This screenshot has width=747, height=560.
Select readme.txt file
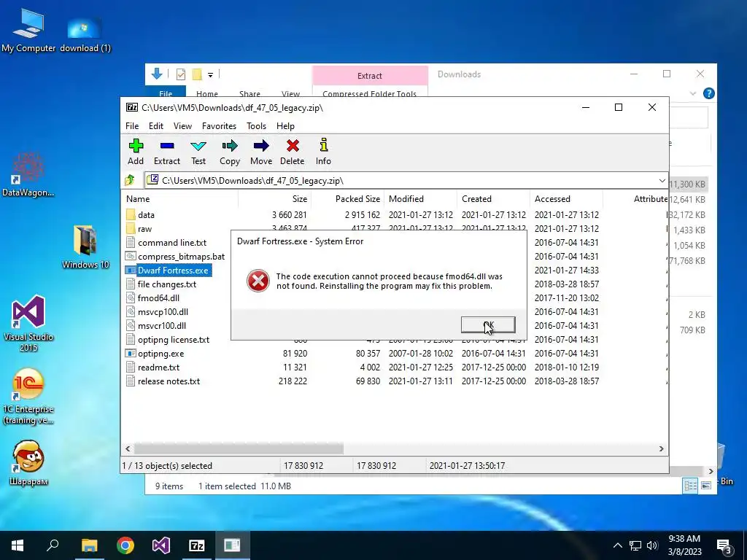point(158,367)
